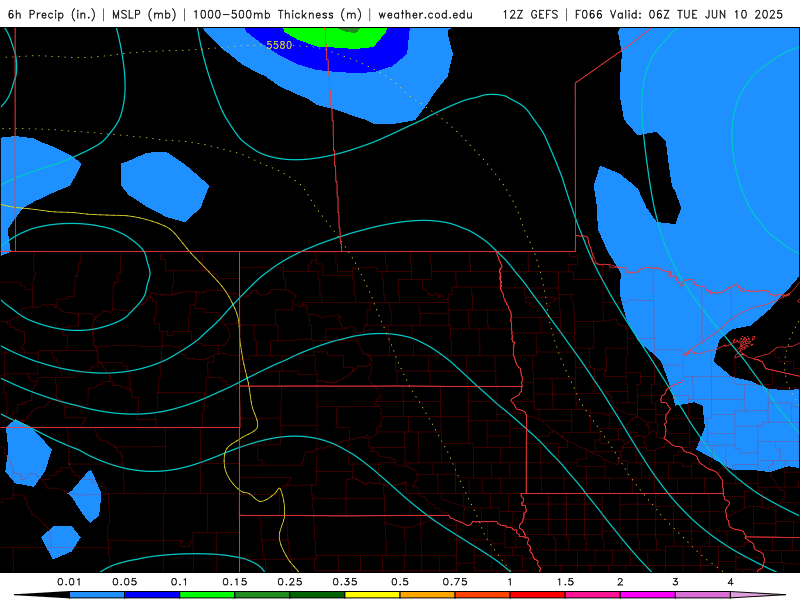Screen dimensions: 800x600
Task: Select the 2 inch magenta legend swatch
Action: (x=648, y=595)
